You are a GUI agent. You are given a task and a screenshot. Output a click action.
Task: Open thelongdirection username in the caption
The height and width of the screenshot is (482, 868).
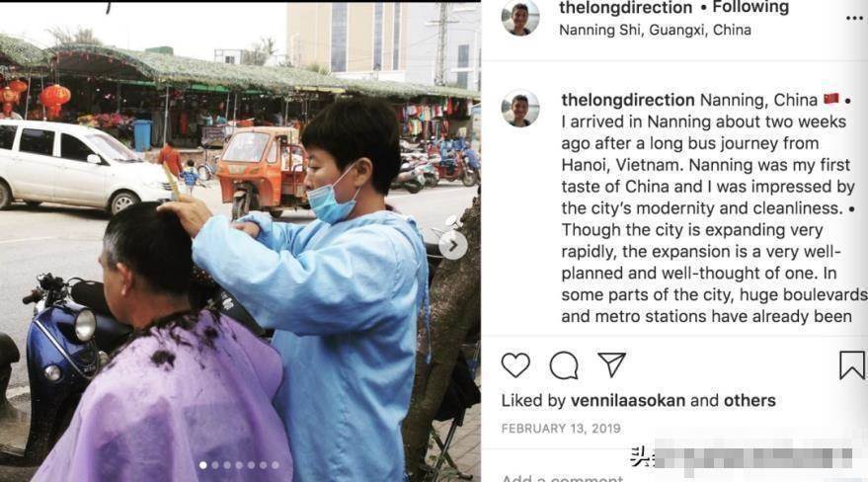click(628, 100)
